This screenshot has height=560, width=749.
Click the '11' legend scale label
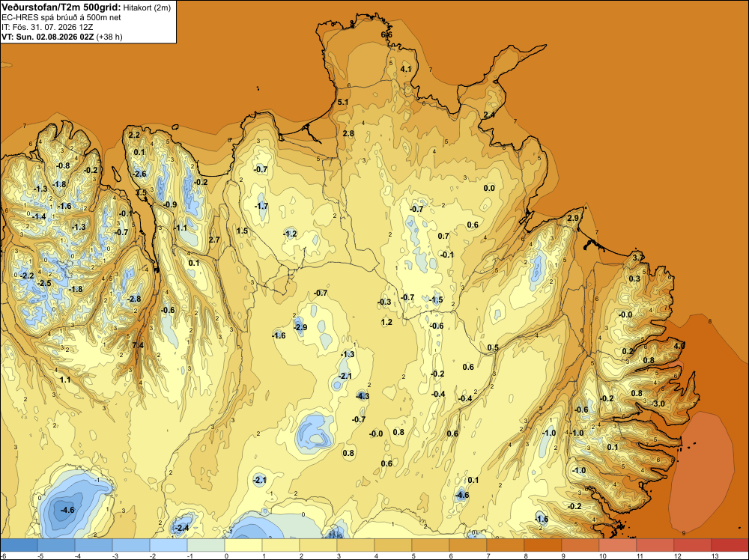point(640,556)
